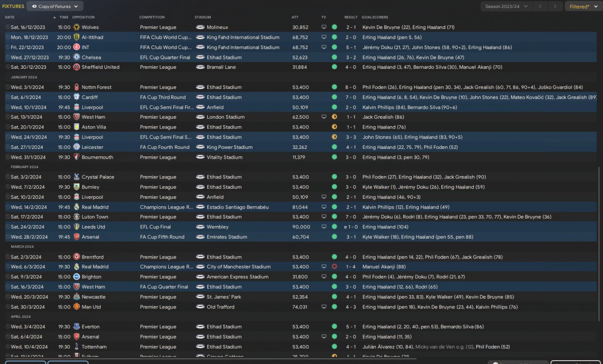The image size is (603, 364).
Task: Tick the check circle for Mon, 18/12/2023
Action: (8, 37)
